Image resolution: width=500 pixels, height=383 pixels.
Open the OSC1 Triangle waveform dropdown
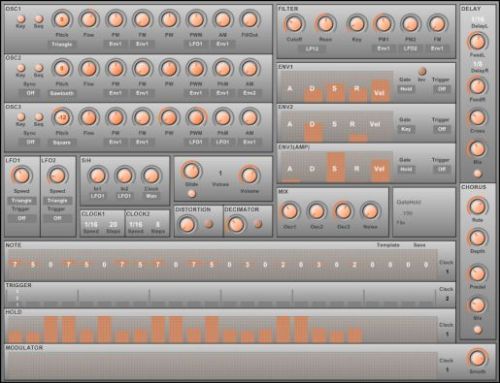(62, 44)
